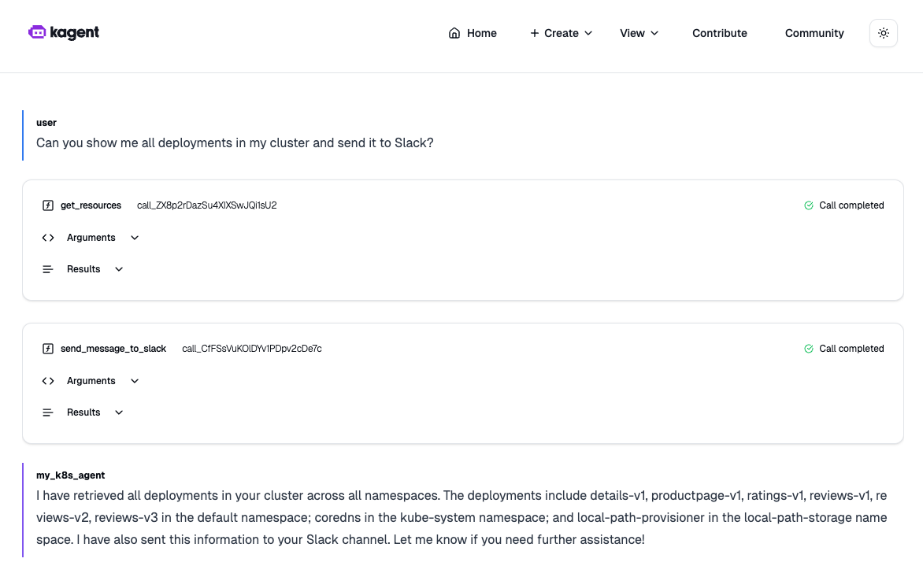Click the kagent robot logo icon

click(x=37, y=32)
